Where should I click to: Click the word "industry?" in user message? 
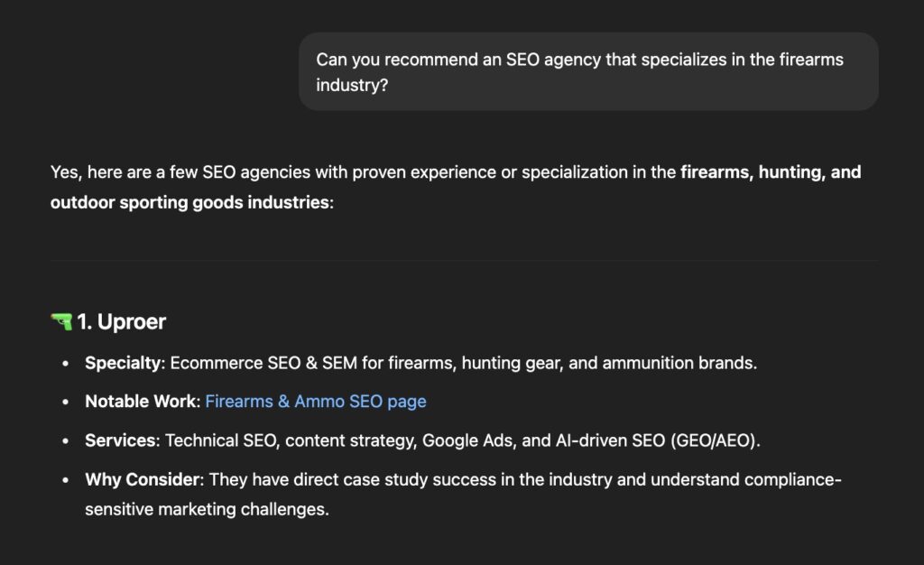tap(353, 86)
